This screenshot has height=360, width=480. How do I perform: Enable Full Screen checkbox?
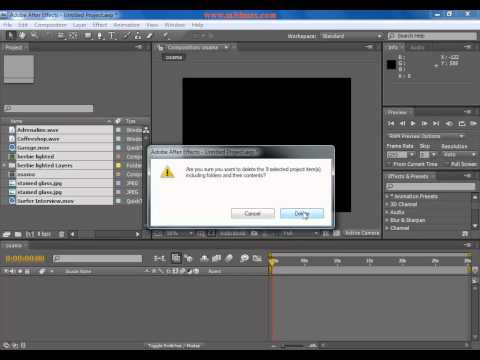447,164
